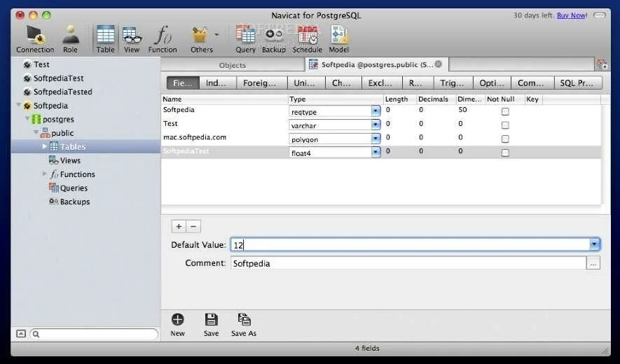This screenshot has height=364, width=620.
Task: Open the Others toolbar dropdown arrow
Action: [x=216, y=35]
